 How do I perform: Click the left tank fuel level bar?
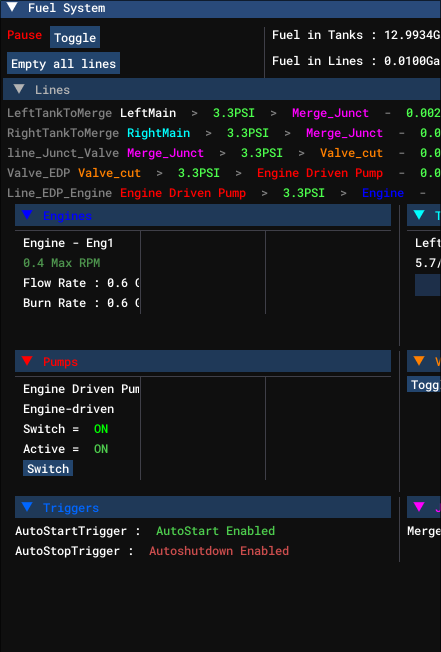pyautogui.click(x=428, y=285)
